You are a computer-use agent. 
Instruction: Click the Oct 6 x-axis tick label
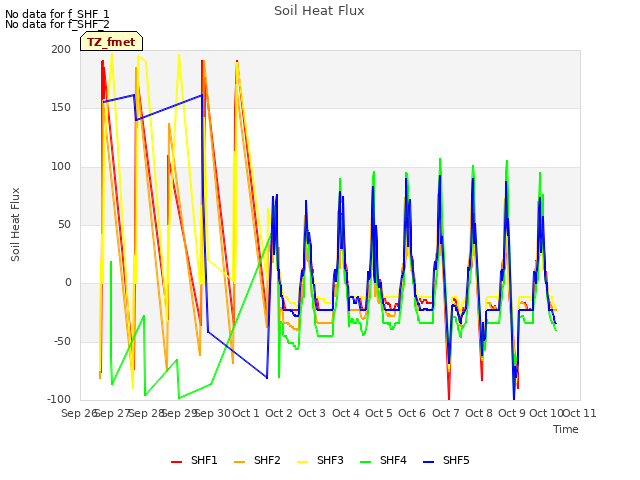click(412, 413)
